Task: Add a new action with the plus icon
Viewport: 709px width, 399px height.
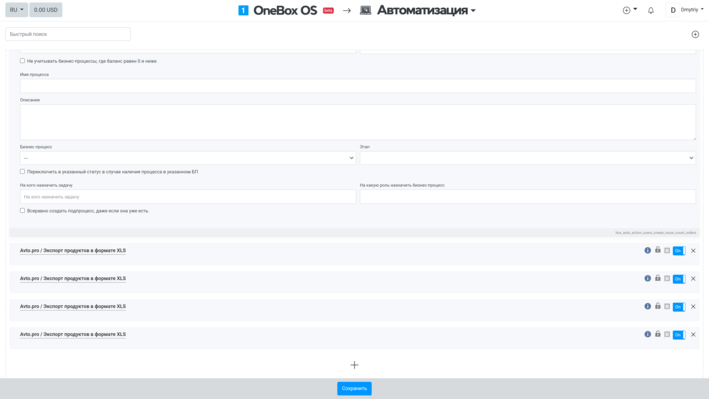Action: tap(354, 365)
